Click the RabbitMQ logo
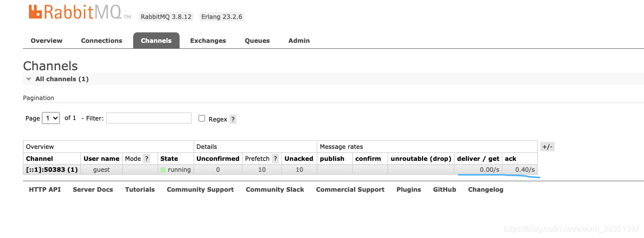The height and width of the screenshot is (238, 644). 79,12
